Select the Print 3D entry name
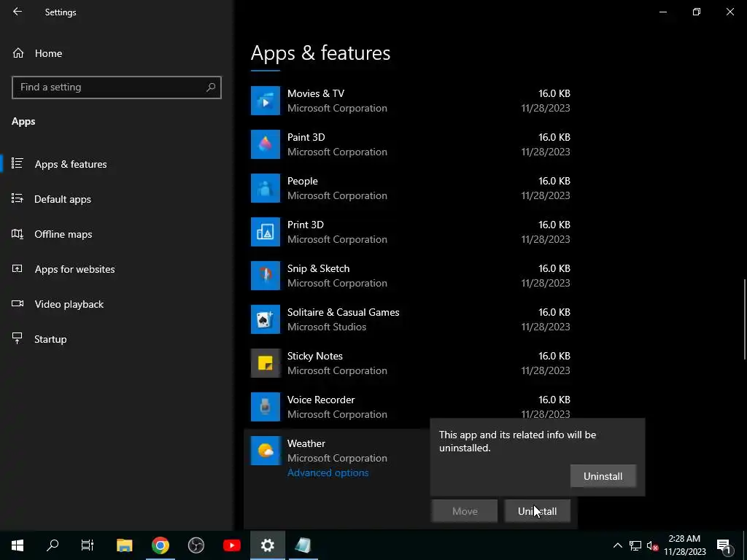Viewport: 747px width, 560px height. (x=306, y=225)
